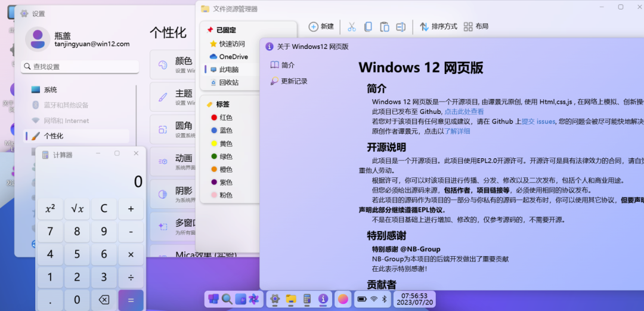Click the user avatar in Settings

point(38,39)
